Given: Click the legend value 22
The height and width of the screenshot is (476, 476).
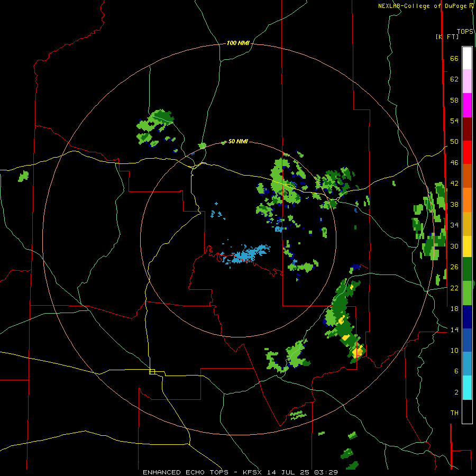Looking at the screenshot, I should [454, 288].
